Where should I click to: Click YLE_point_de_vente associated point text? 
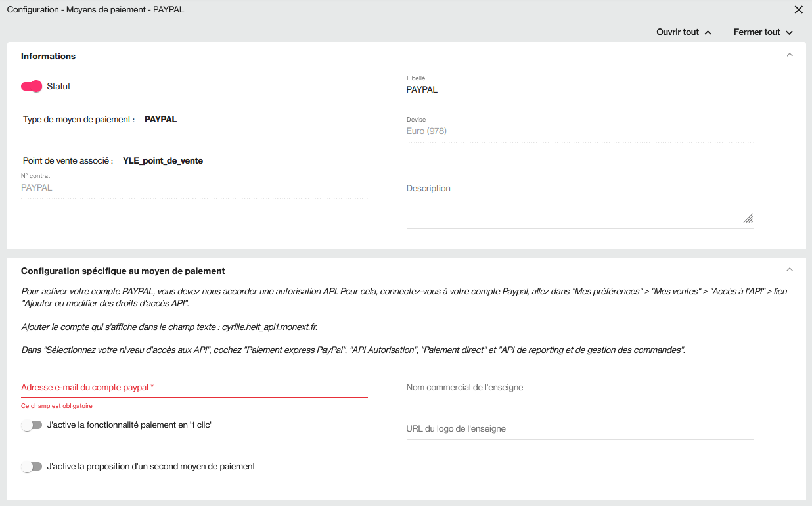[163, 161]
